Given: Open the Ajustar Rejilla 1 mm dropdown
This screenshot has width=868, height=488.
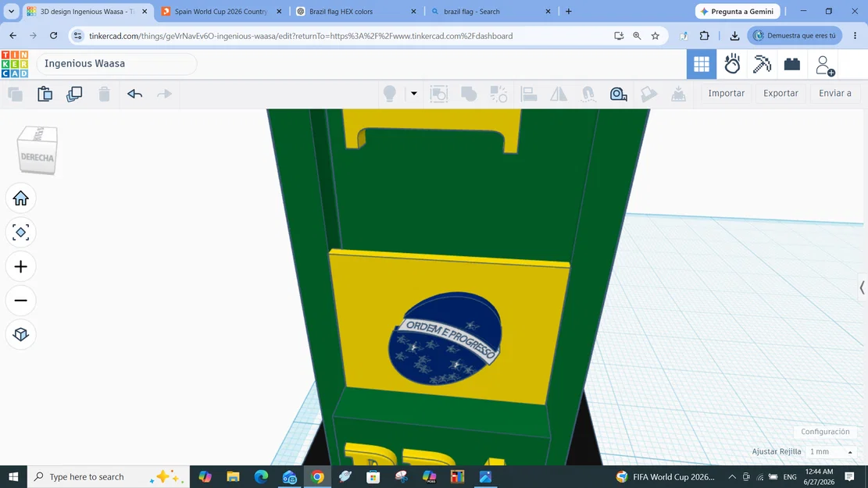Looking at the screenshot, I should click(x=830, y=451).
